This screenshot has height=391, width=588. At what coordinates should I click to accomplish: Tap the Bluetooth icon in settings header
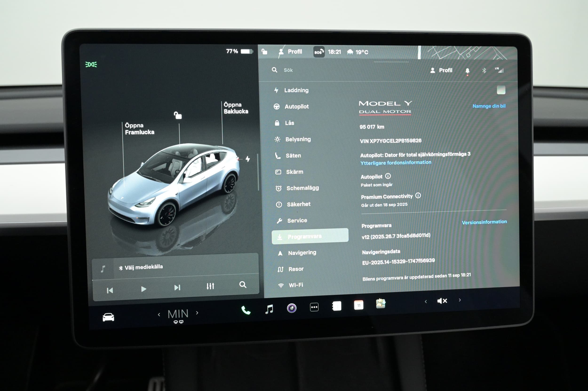[484, 71]
